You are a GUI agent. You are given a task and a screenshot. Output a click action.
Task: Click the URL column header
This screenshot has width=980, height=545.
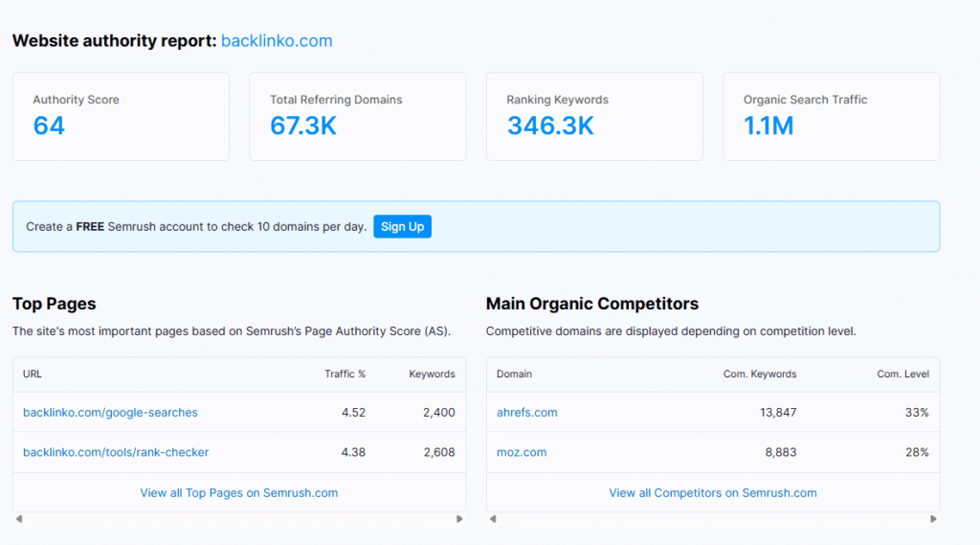[x=33, y=375]
